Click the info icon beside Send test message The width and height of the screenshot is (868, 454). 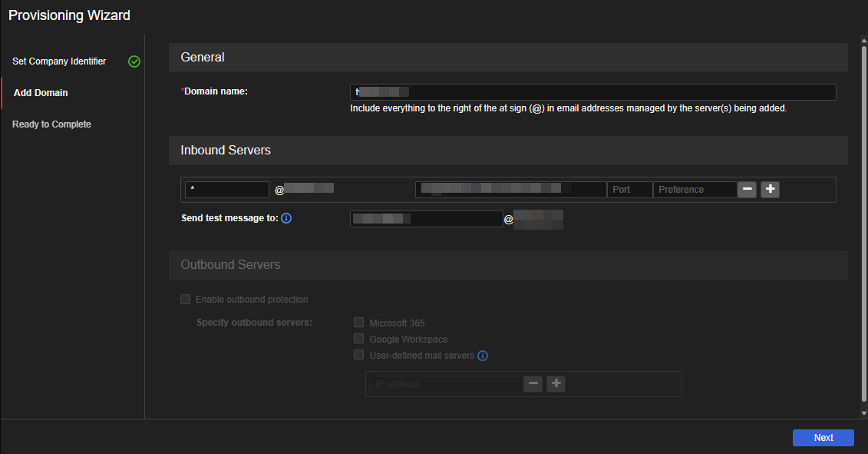[x=286, y=218]
